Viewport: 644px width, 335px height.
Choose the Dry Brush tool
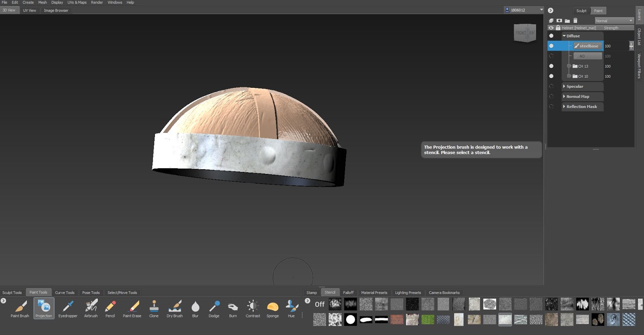[175, 309]
